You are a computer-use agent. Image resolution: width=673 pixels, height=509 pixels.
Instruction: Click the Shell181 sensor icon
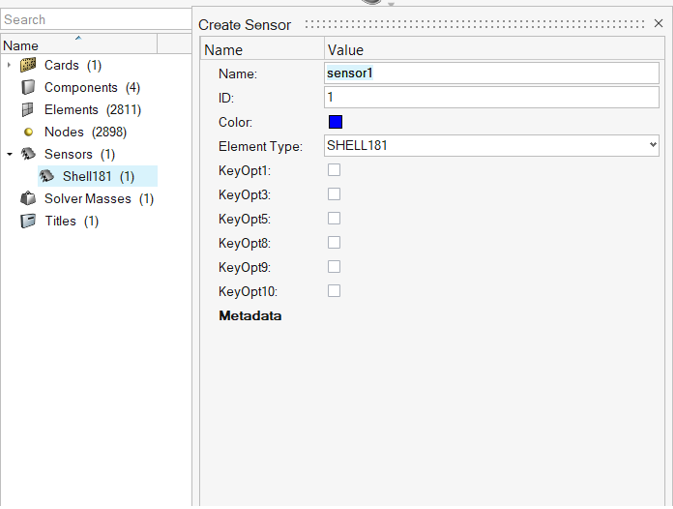click(47, 176)
